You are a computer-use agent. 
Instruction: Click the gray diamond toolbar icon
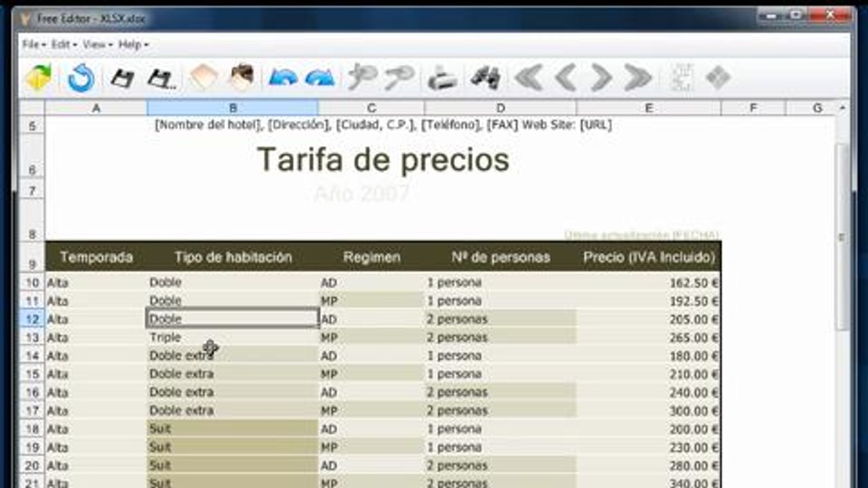[x=718, y=78]
